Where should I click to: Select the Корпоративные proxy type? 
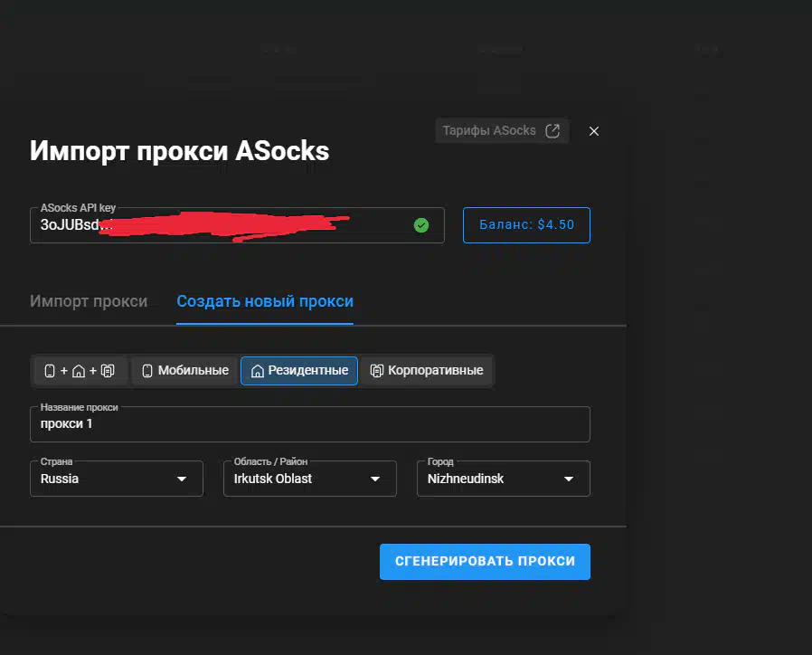tap(426, 371)
